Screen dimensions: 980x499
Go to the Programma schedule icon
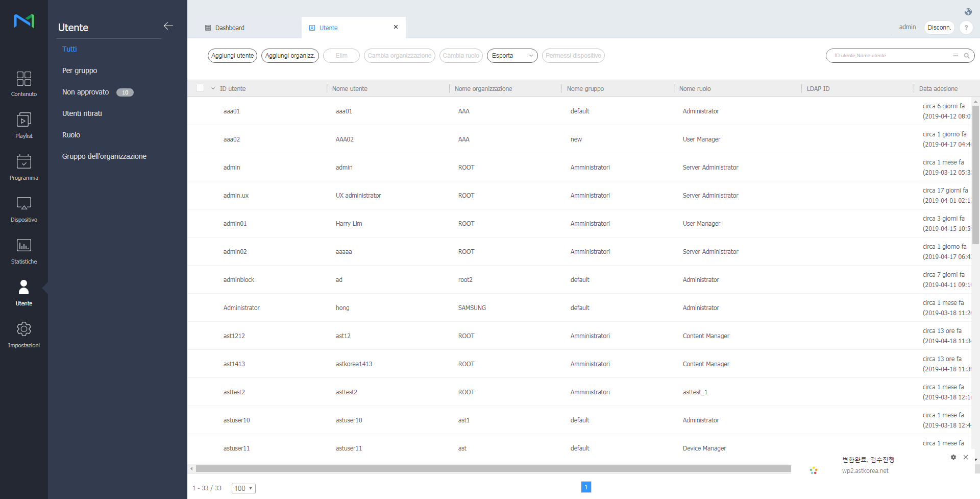pos(23,162)
